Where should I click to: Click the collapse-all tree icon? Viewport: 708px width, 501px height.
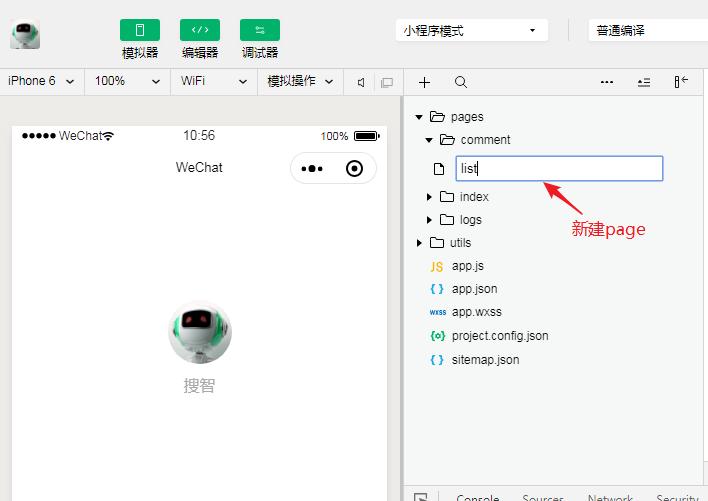(x=644, y=82)
